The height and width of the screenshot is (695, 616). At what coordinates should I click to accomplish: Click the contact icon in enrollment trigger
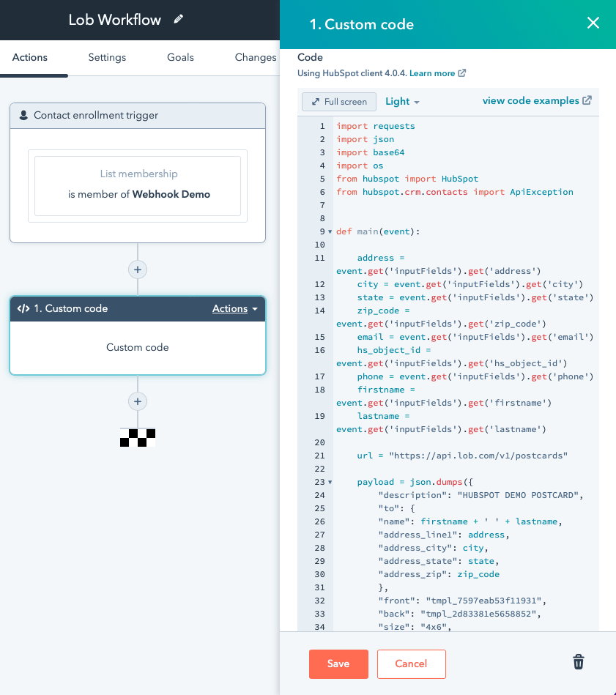point(23,115)
